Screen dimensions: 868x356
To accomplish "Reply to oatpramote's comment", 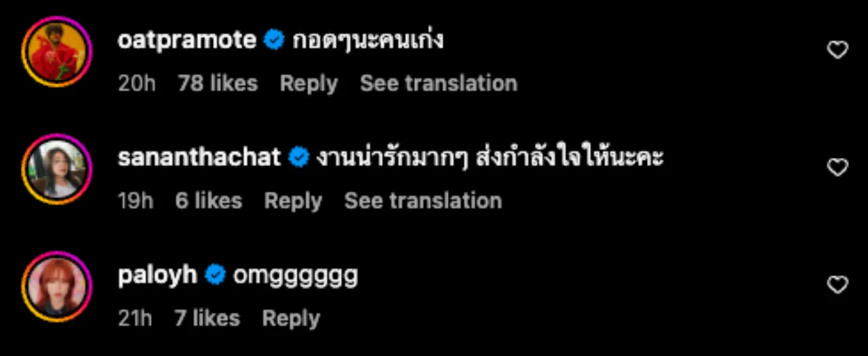I will tap(309, 83).
